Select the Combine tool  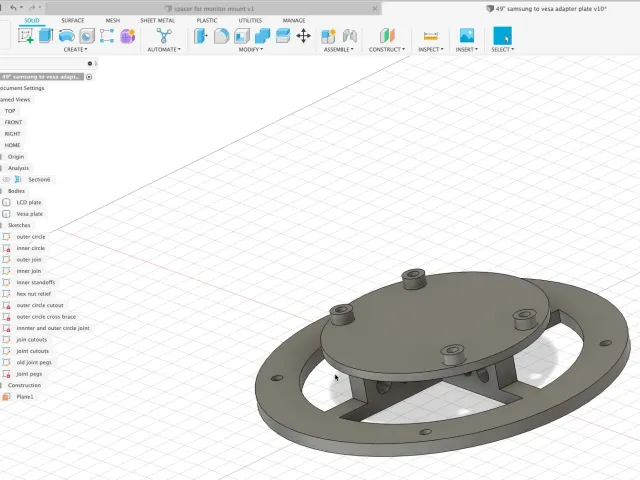pyautogui.click(x=262, y=36)
